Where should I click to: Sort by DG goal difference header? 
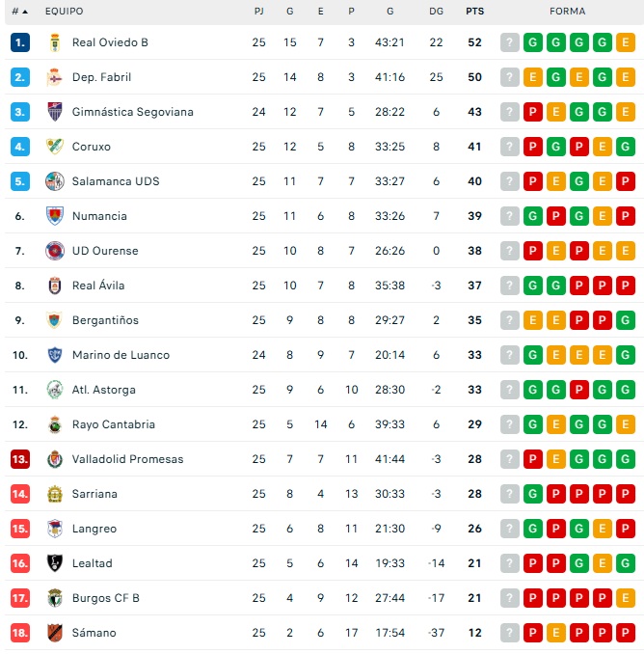click(436, 12)
